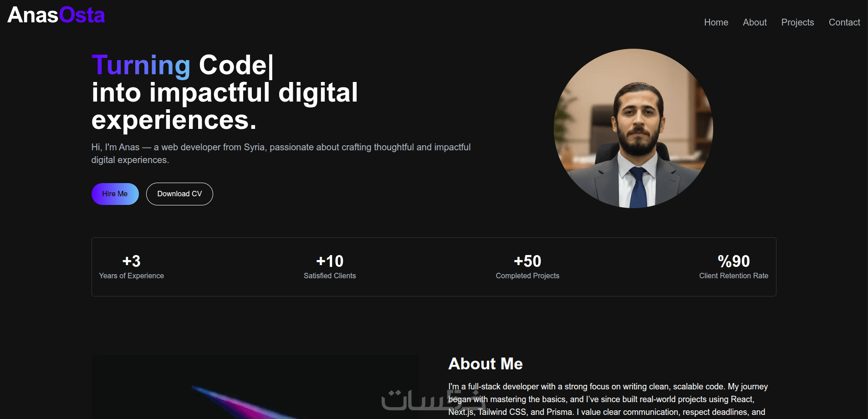Click 'into impactful digital experiences' heading text
This screenshot has height=419, width=868.
tap(225, 106)
